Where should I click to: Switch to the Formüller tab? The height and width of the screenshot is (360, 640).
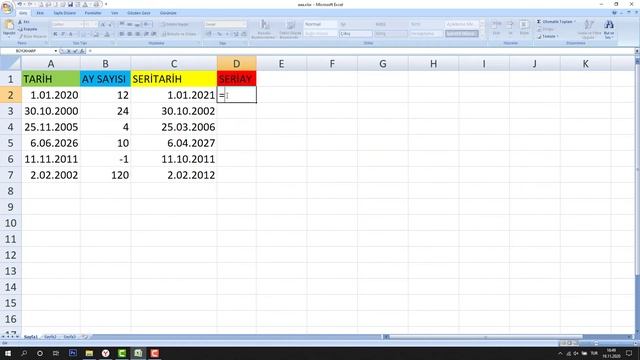coord(93,13)
